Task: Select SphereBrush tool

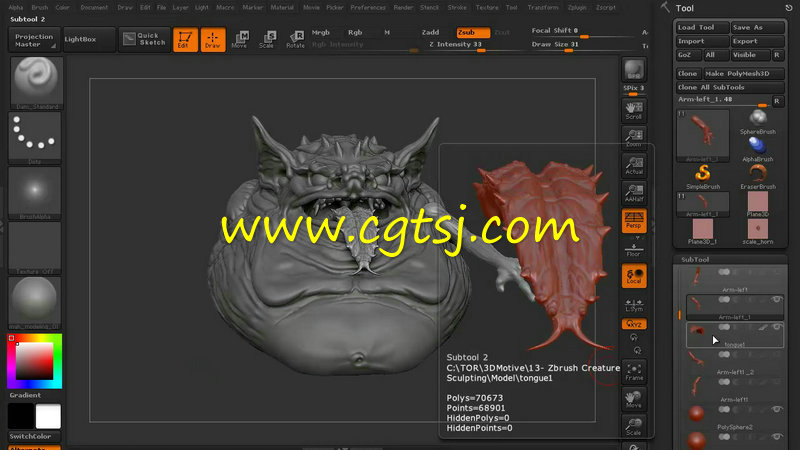Action: (758, 122)
